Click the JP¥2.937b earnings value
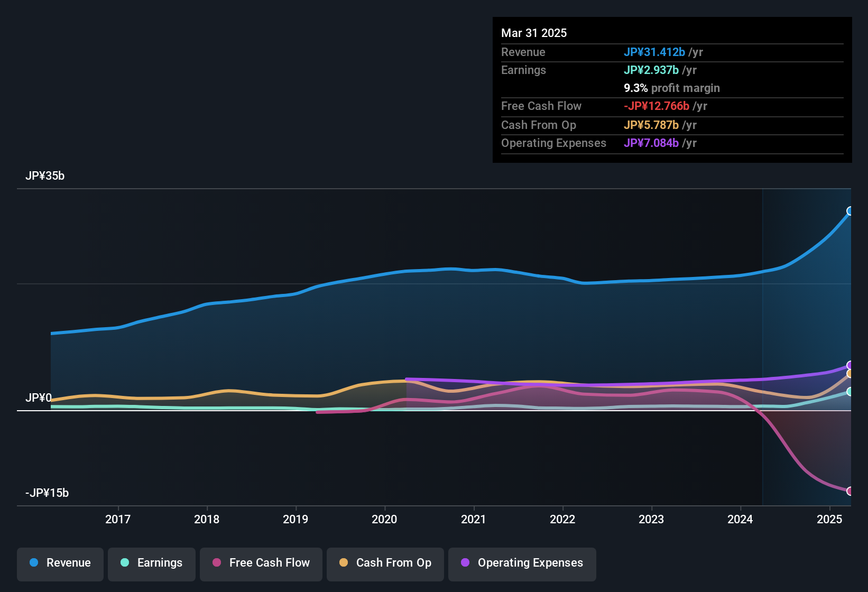Screen dimensions: 868x592 point(651,70)
